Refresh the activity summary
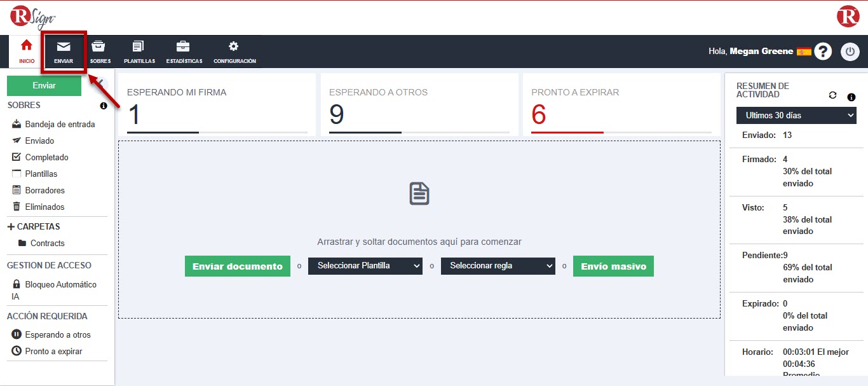 [832, 95]
